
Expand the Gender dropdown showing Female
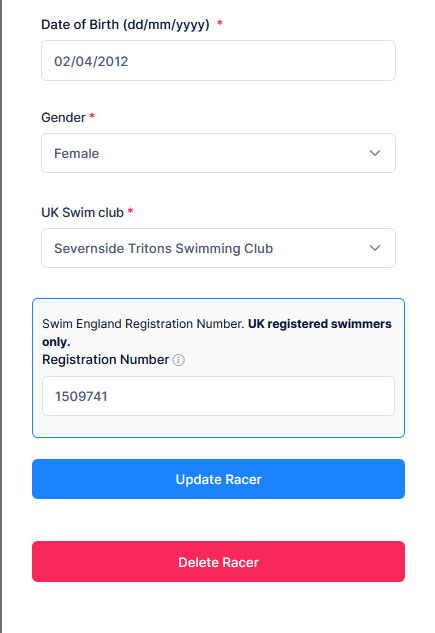tap(218, 153)
